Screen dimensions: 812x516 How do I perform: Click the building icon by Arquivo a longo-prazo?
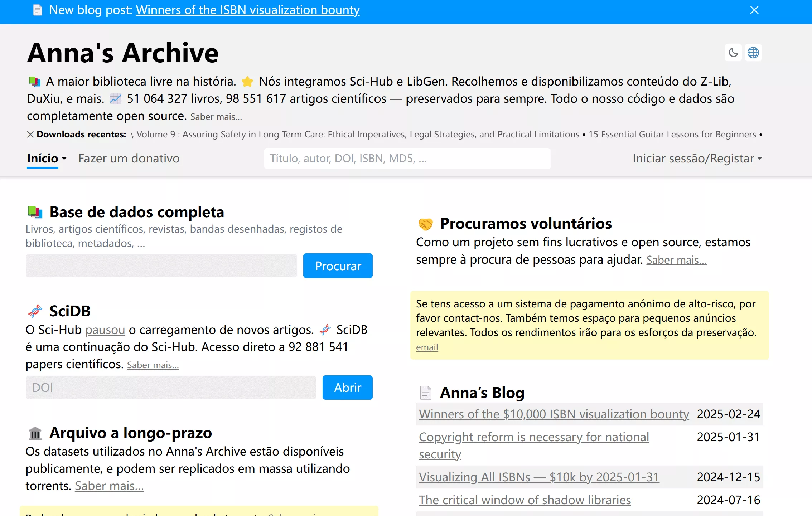pyautogui.click(x=35, y=433)
